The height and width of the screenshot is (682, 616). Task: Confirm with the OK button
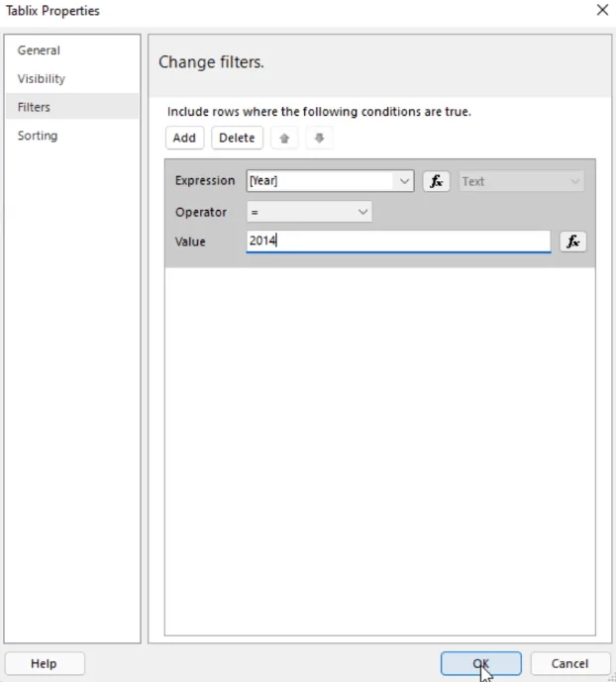click(480, 663)
